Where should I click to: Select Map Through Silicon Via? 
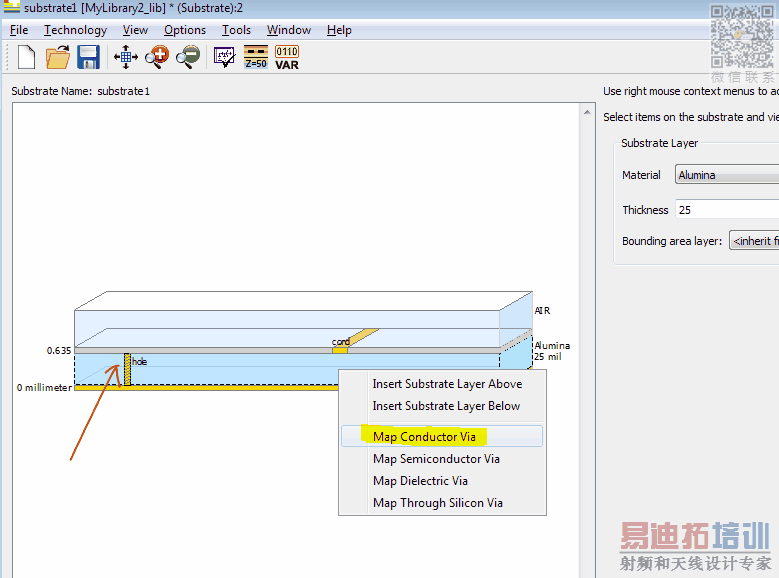442,503
